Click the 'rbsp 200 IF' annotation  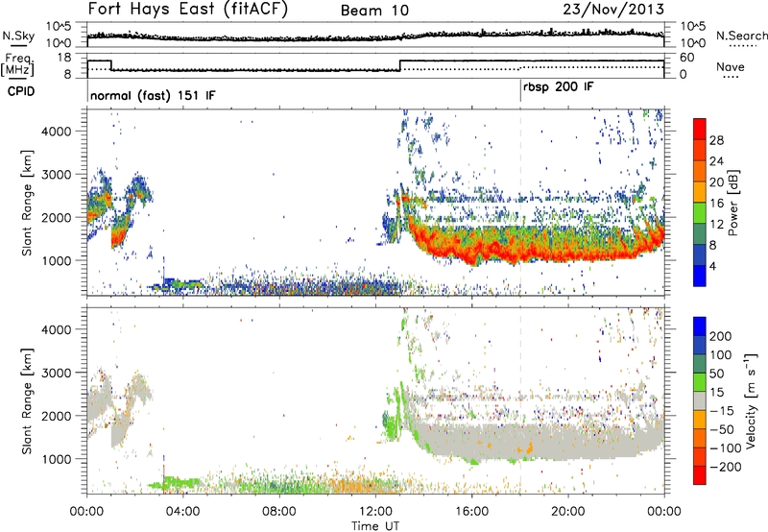point(559,87)
